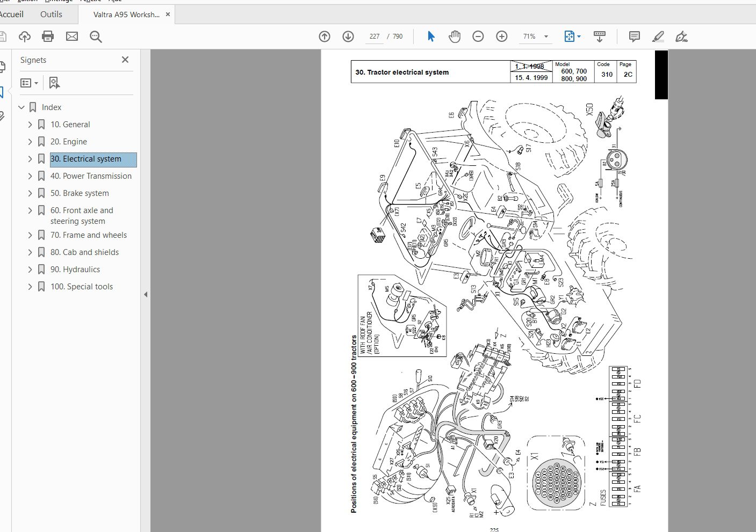Image resolution: width=756 pixels, height=532 pixels.
Task: Open the 20. Engine bookmark
Action: click(69, 142)
